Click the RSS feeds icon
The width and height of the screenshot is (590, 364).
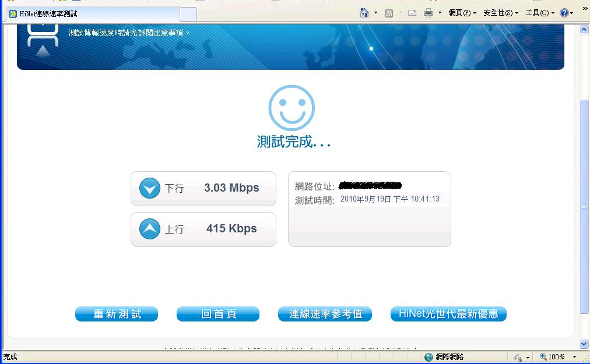389,13
